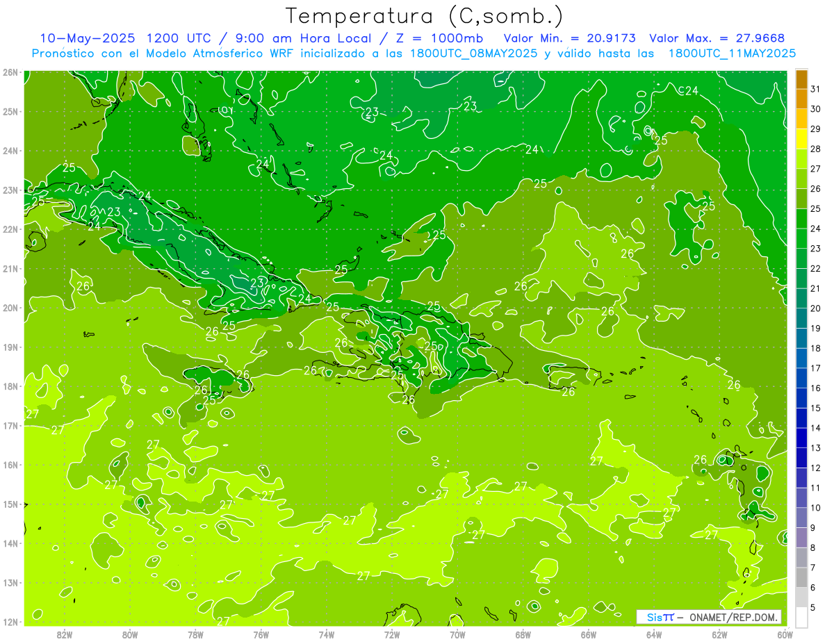
Task: Click the '66W' longitude axis label
Action: [589, 634]
